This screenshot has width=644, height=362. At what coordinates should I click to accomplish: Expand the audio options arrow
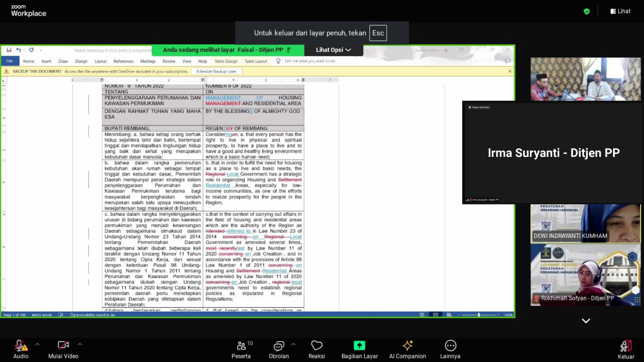pyautogui.click(x=37, y=344)
